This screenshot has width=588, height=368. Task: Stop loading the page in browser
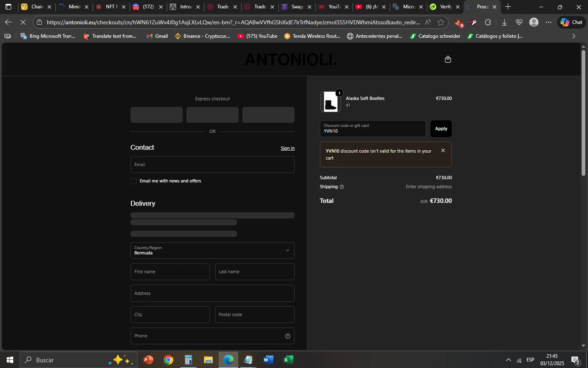point(23,22)
